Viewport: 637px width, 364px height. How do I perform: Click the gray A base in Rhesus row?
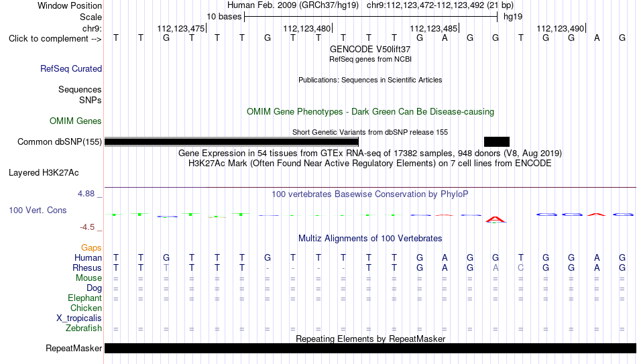(496, 268)
